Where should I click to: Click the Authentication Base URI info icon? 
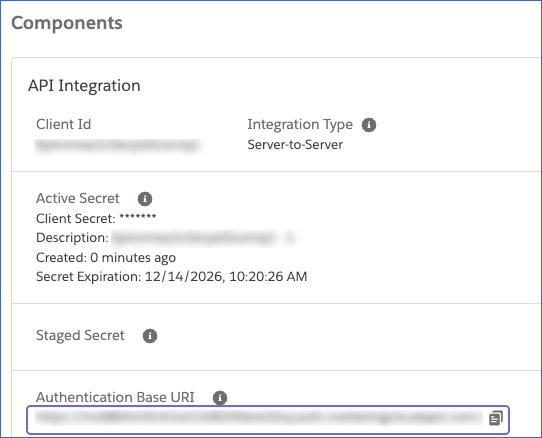pos(220,398)
